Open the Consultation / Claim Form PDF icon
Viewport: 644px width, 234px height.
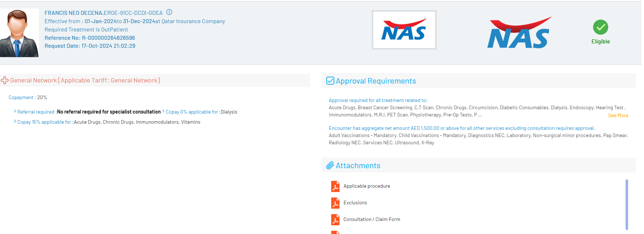[x=335, y=220]
